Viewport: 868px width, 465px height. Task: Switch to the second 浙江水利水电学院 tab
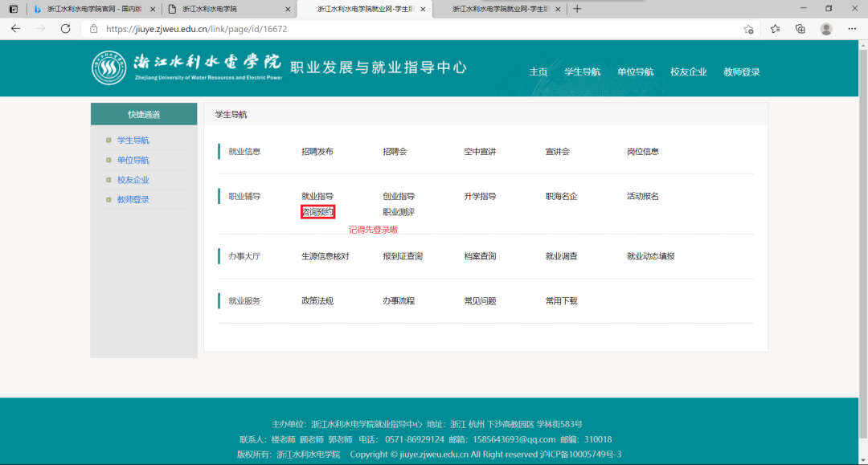click(x=229, y=9)
